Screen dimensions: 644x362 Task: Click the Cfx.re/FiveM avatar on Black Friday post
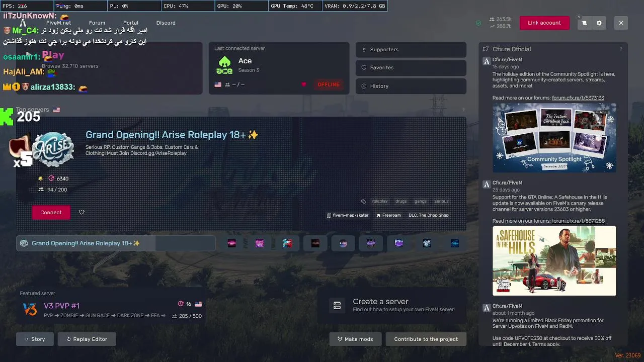[x=487, y=308]
